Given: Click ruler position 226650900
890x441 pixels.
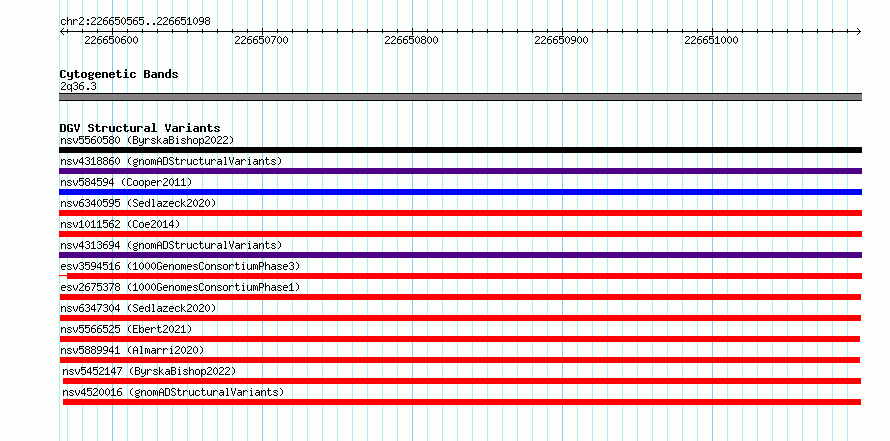Looking at the screenshot, I should click(561, 40).
